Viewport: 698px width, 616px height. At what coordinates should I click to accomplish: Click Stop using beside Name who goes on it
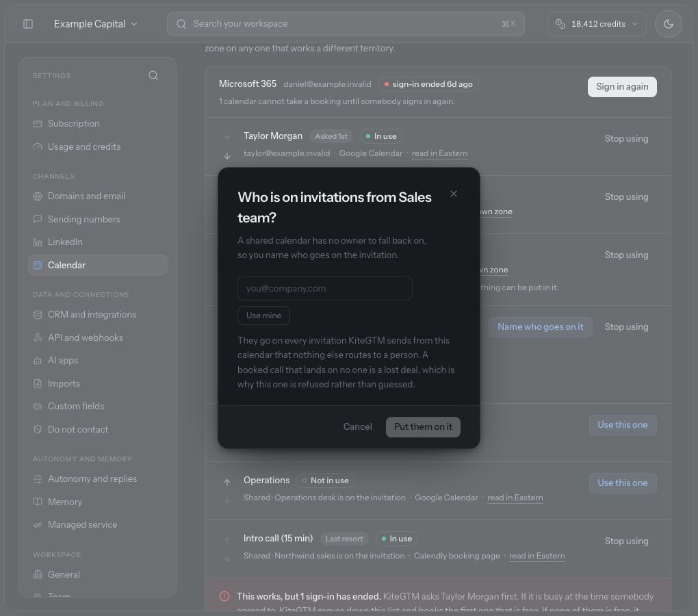click(x=626, y=327)
